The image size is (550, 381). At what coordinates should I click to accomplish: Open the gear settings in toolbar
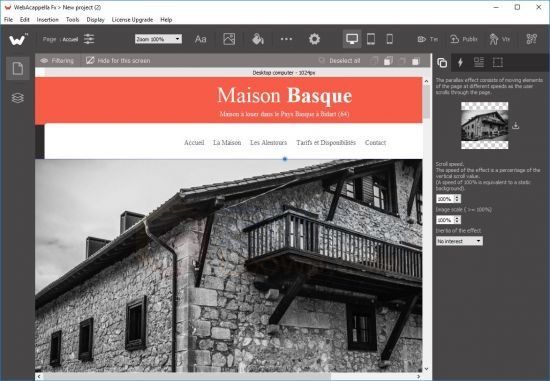(x=314, y=39)
